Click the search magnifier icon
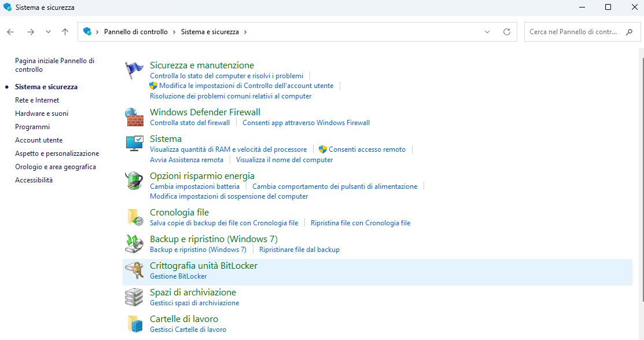 tap(629, 32)
